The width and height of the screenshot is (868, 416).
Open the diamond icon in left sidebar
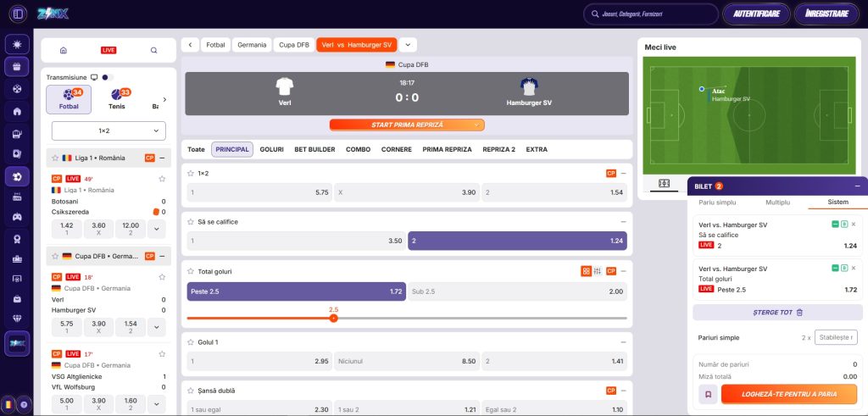click(x=17, y=319)
